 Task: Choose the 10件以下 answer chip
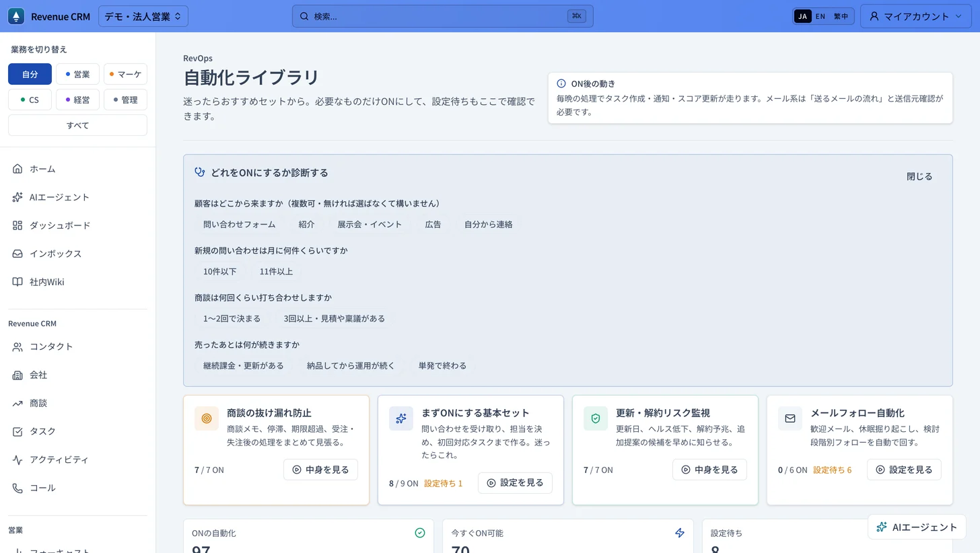220,272
